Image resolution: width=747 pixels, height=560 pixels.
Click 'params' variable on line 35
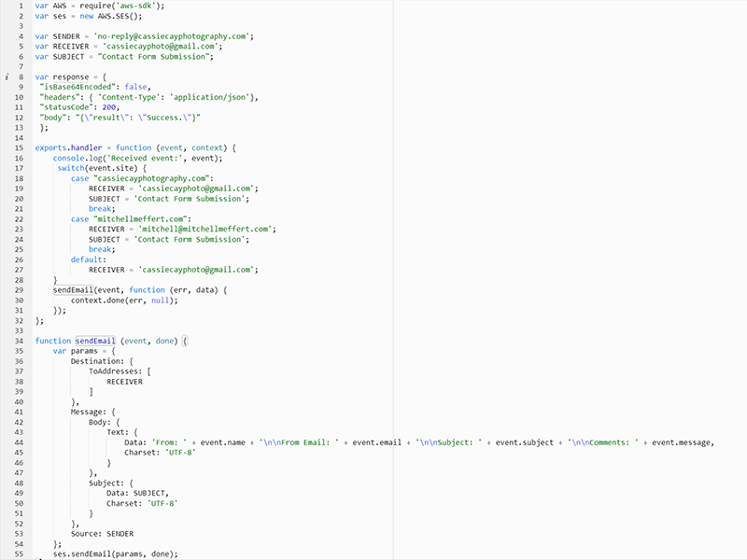click(x=84, y=351)
